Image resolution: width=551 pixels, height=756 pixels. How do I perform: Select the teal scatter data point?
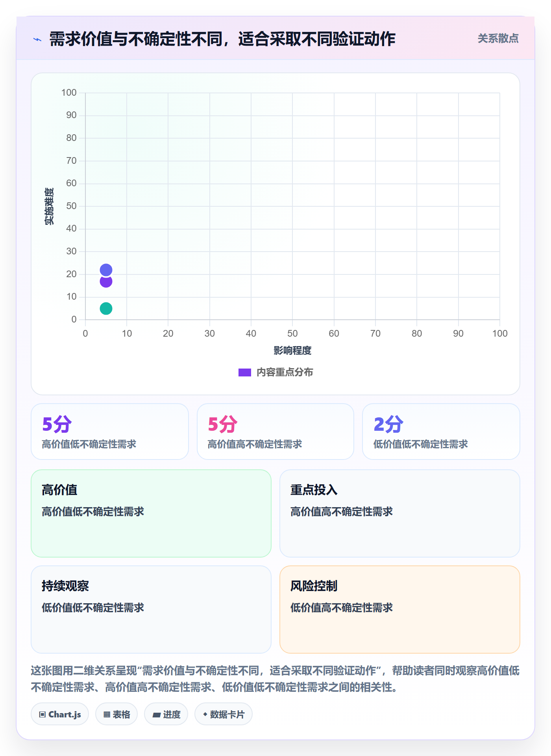[x=106, y=308]
